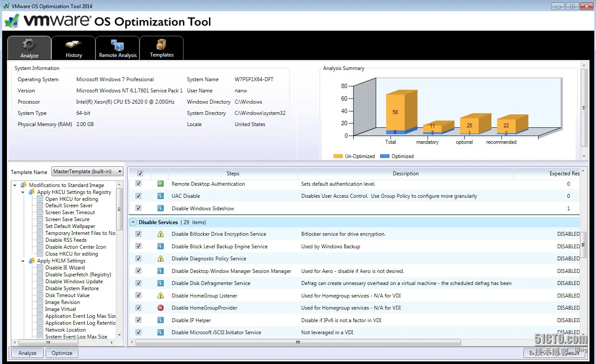Select Disable Action Center Icon tree item

point(76,247)
